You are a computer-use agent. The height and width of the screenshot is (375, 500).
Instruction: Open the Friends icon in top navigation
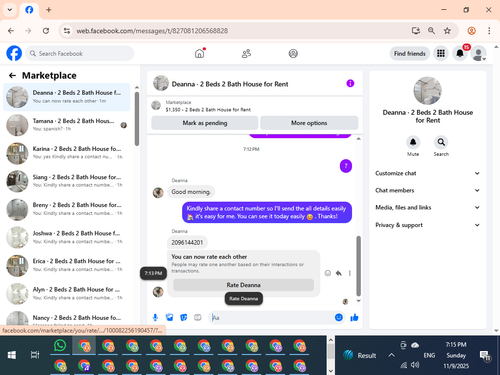click(x=246, y=53)
